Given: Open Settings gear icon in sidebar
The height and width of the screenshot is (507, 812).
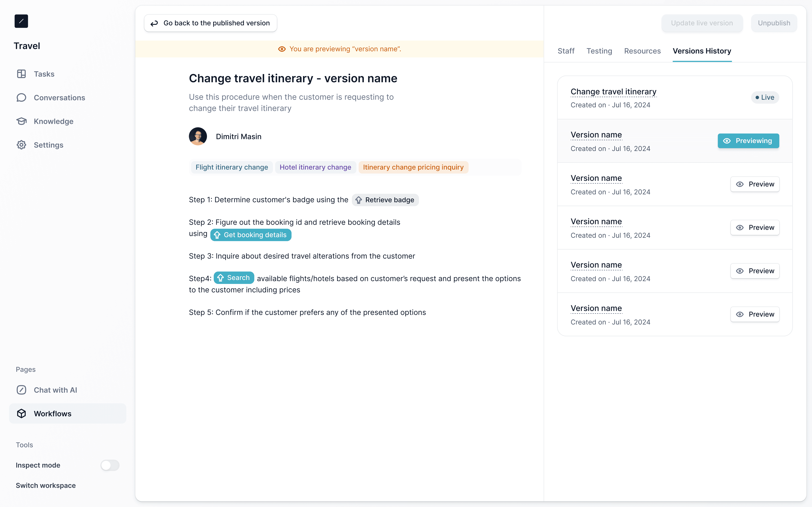Looking at the screenshot, I should pos(21,145).
